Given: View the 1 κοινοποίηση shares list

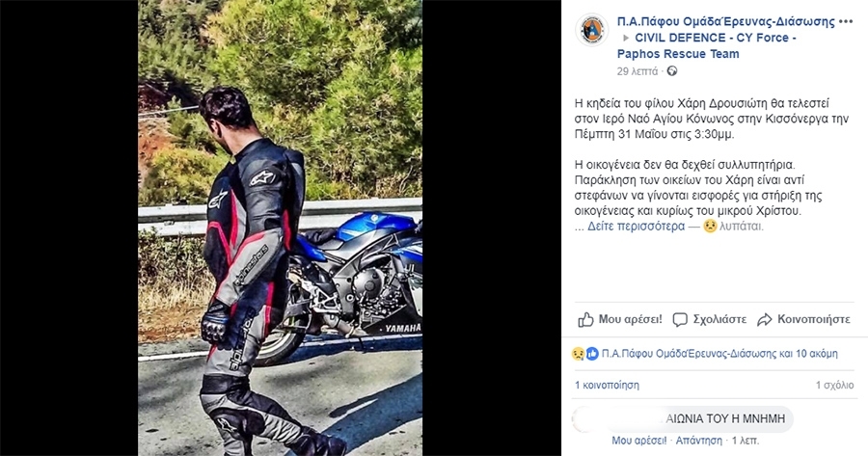Looking at the screenshot, I should click(607, 385).
